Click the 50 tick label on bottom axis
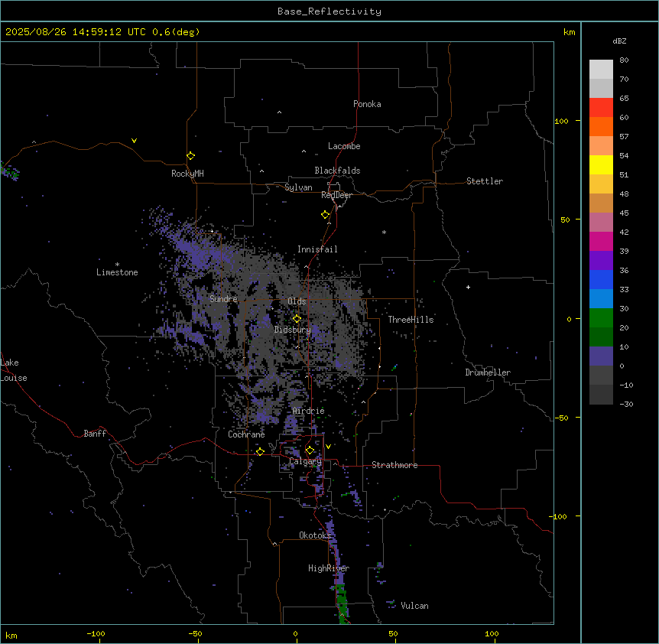This screenshot has height=644, width=659. tap(393, 633)
